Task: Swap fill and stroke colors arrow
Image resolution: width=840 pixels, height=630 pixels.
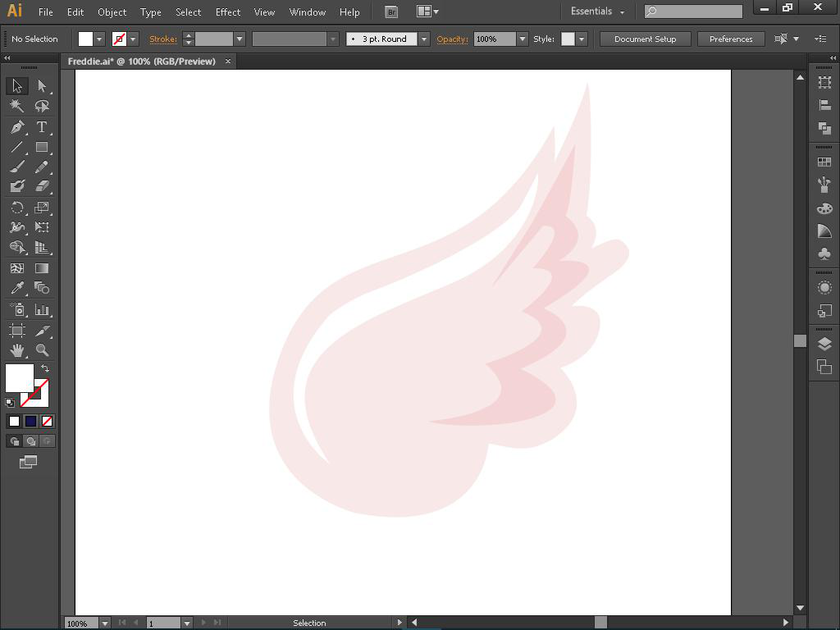Action: click(45, 368)
